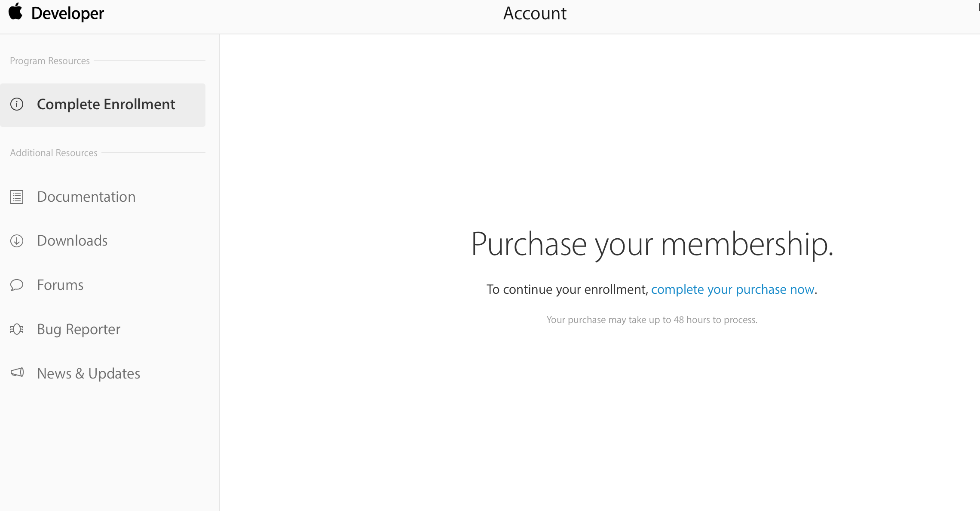Image resolution: width=980 pixels, height=511 pixels.
Task: Open Complete Enrollment in sidebar
Action: pos(106,105)
